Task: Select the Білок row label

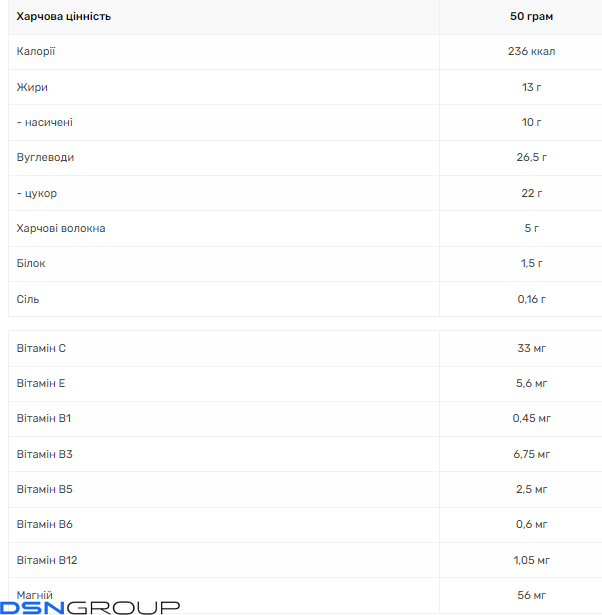Action: pos(31,263)
